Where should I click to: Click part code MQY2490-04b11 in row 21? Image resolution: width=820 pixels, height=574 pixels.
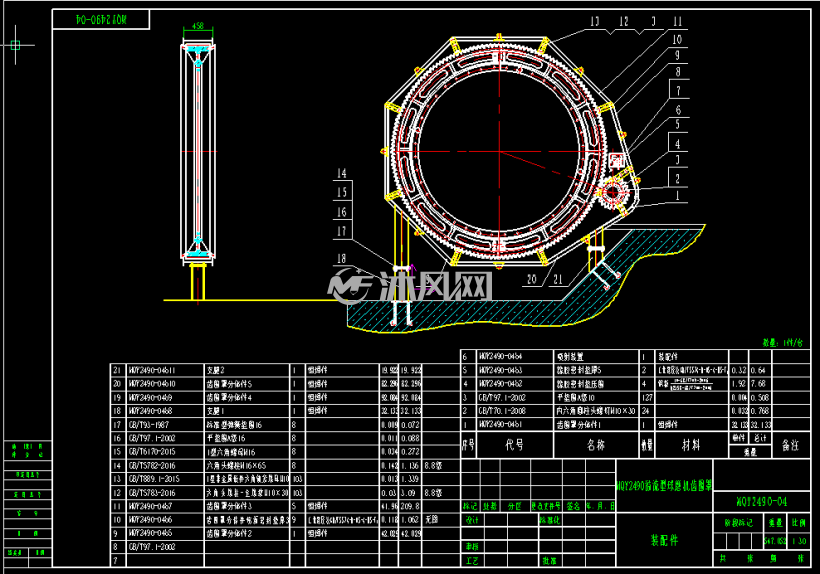(x=152, y=370)
